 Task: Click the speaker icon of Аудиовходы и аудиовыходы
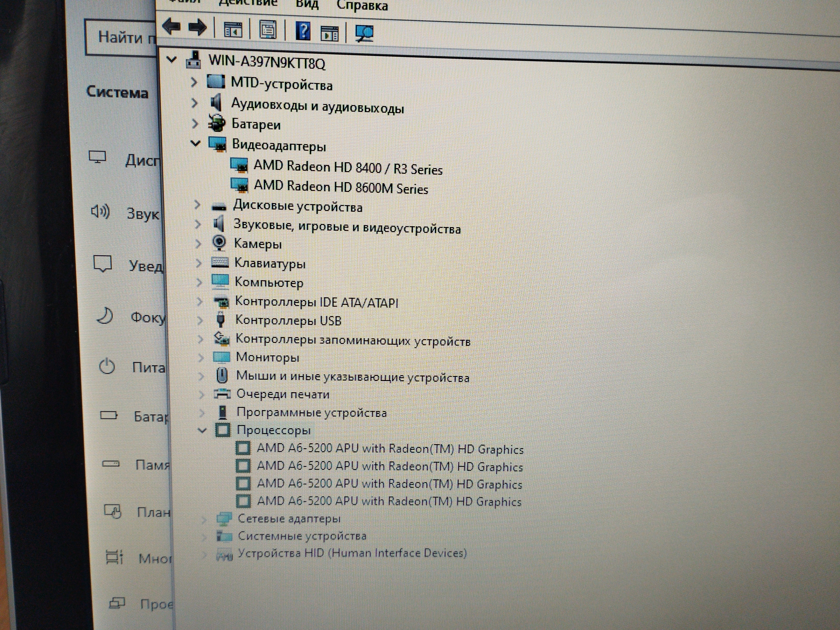pyautogui.click(x=216, y=103)
